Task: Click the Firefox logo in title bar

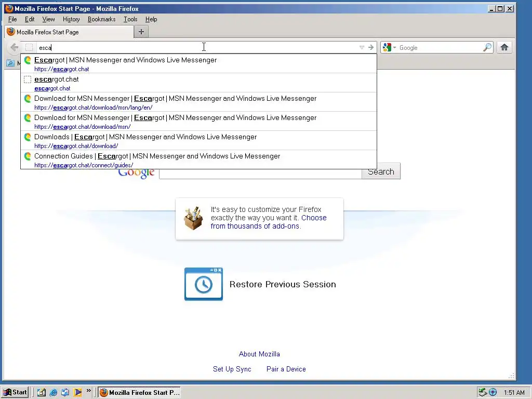Action: pos(9,8)
